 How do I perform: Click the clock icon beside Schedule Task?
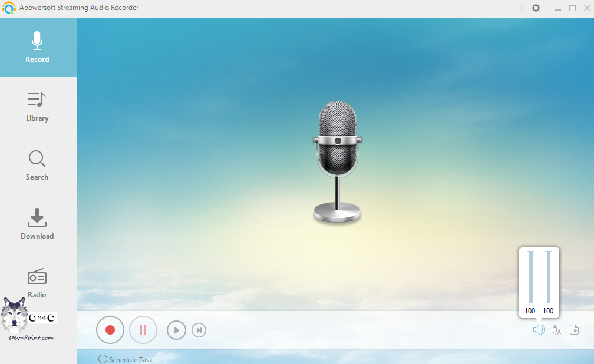[x=103, y=359]
